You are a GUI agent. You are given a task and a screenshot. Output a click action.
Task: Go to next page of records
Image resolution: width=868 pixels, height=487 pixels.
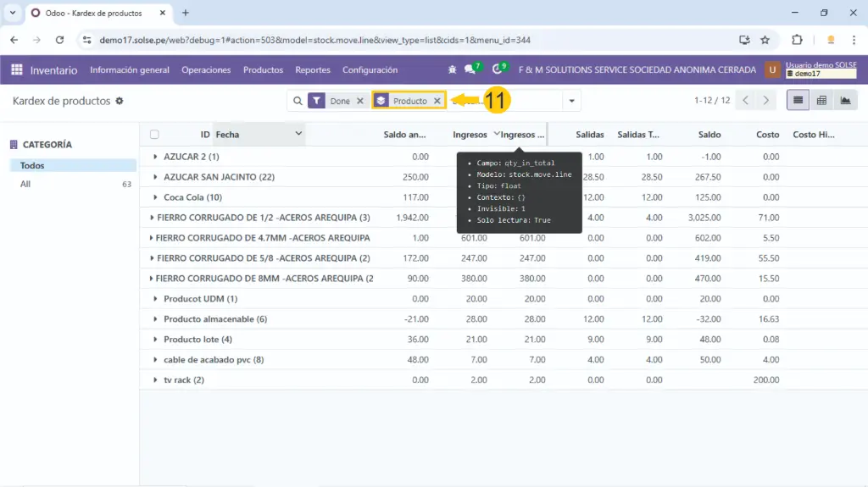(766, 101)
